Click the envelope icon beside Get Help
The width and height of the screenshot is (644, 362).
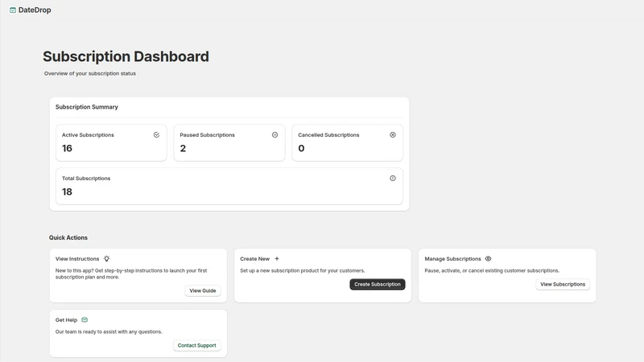85,319
